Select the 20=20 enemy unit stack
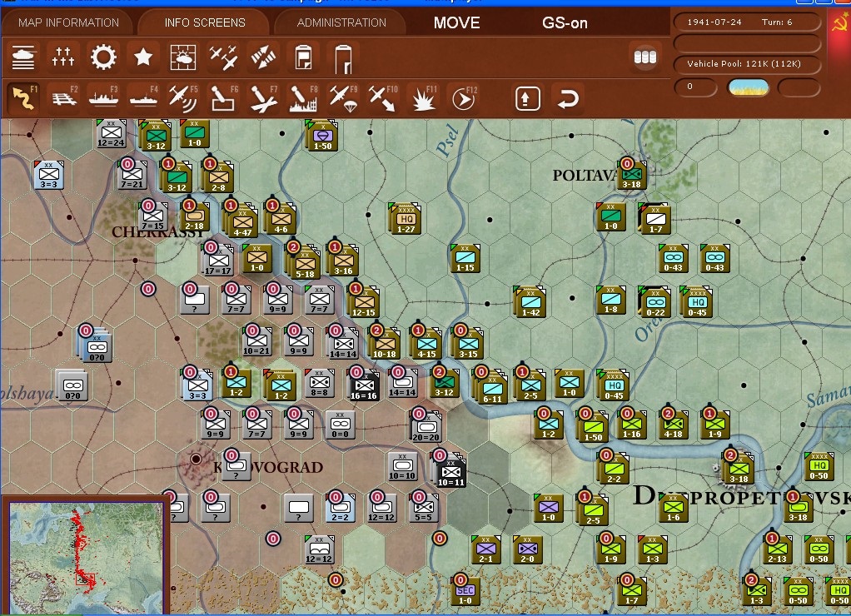Viewport: 851px width, 616px height. pos(426,426)
